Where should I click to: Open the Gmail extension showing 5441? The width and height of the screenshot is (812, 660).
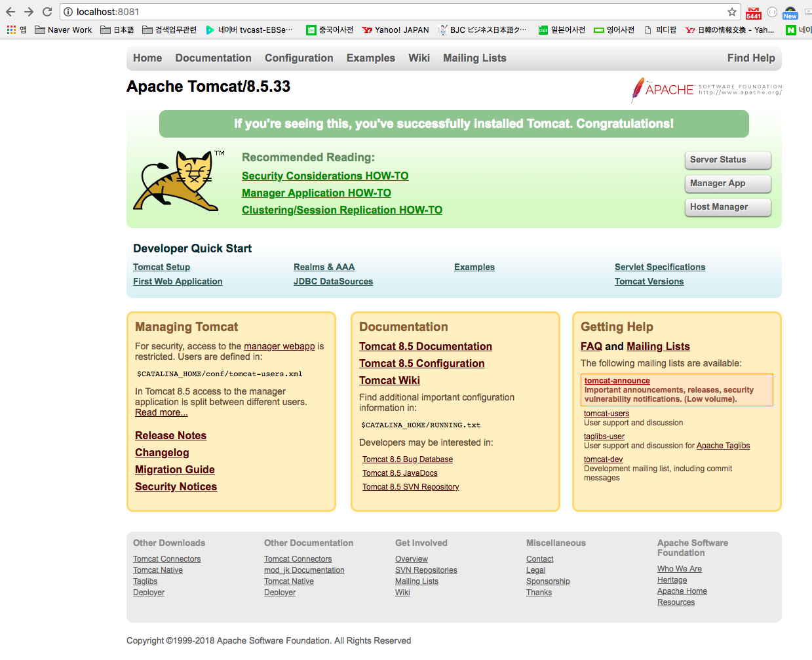(x=754, y=12)
